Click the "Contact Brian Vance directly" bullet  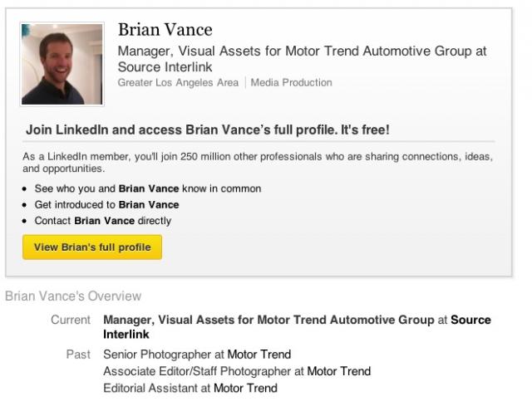pyautogui.click(x=102, y=221)
